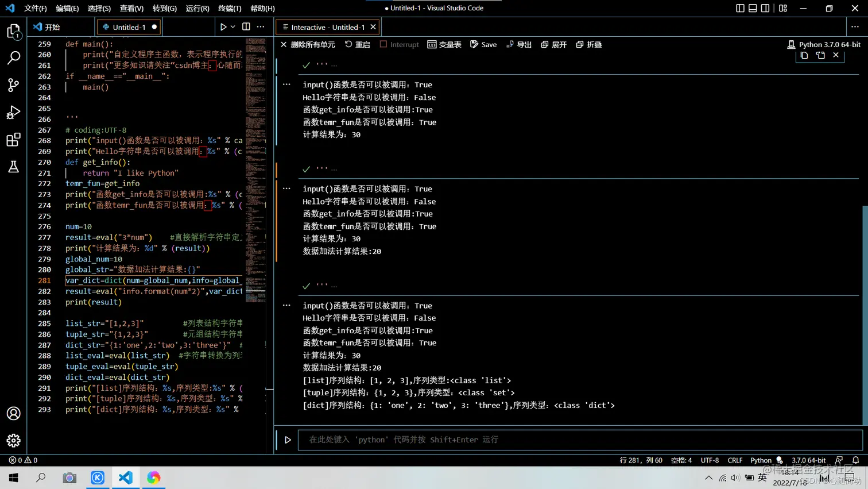This screenshot has width=868, height=489.
Task: Change file encoding UTF-8
Action: pyautogui.click(x=710, y=460)
